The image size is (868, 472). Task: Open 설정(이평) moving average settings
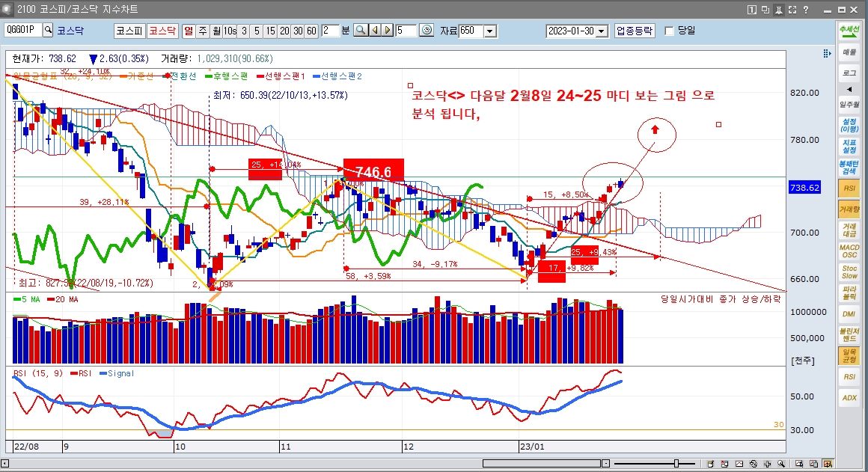tap(849, 125)
